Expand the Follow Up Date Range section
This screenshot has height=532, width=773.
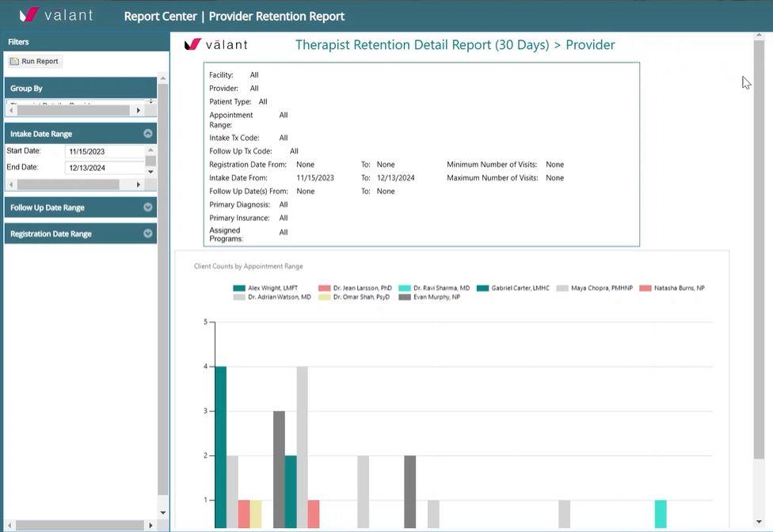point(147,207)
